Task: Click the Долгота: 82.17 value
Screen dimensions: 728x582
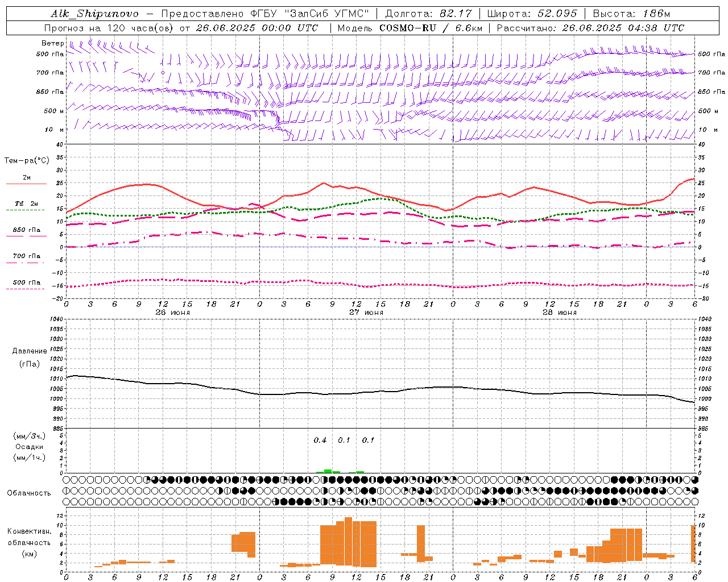Action: [428, 14]
